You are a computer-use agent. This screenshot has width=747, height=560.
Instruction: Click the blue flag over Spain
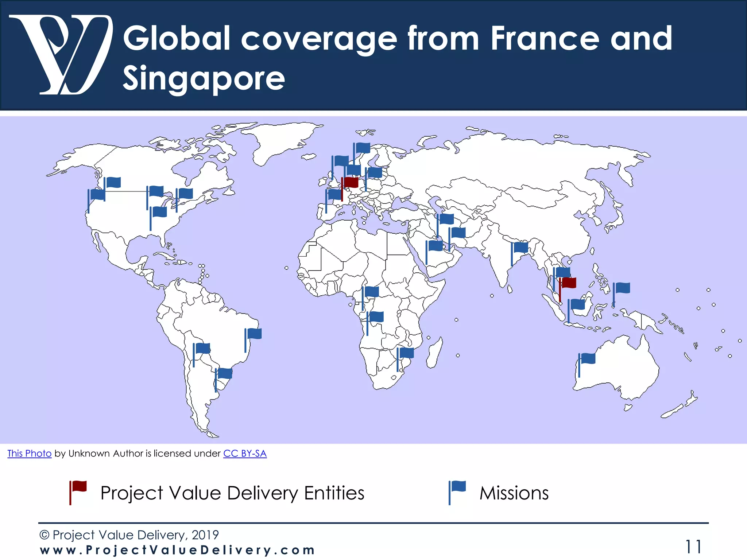tap(333, 201)
